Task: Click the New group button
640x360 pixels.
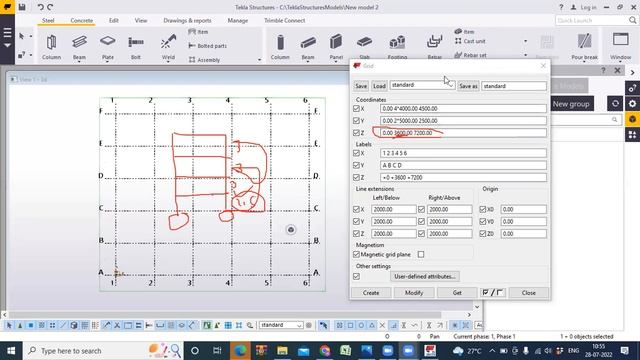Action: click(x=571, y=104)
